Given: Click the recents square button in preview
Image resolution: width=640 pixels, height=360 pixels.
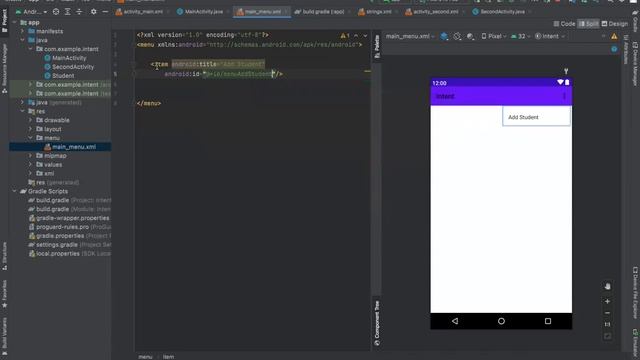Looking at the screenshot, I should (x=548, y=321).
